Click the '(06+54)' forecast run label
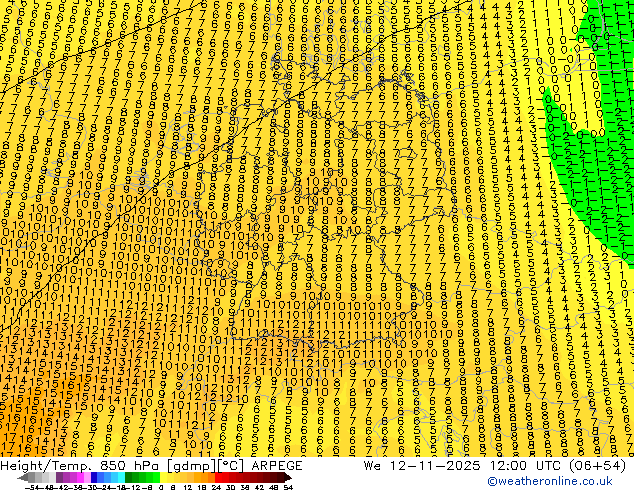Image resolution: width=634 pixels, height=490 pixels. pos(599,466)
